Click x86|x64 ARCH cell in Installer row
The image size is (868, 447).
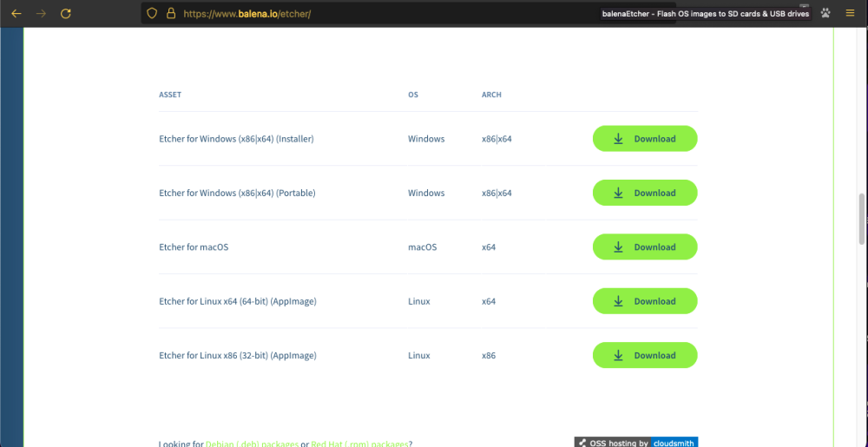496,139
